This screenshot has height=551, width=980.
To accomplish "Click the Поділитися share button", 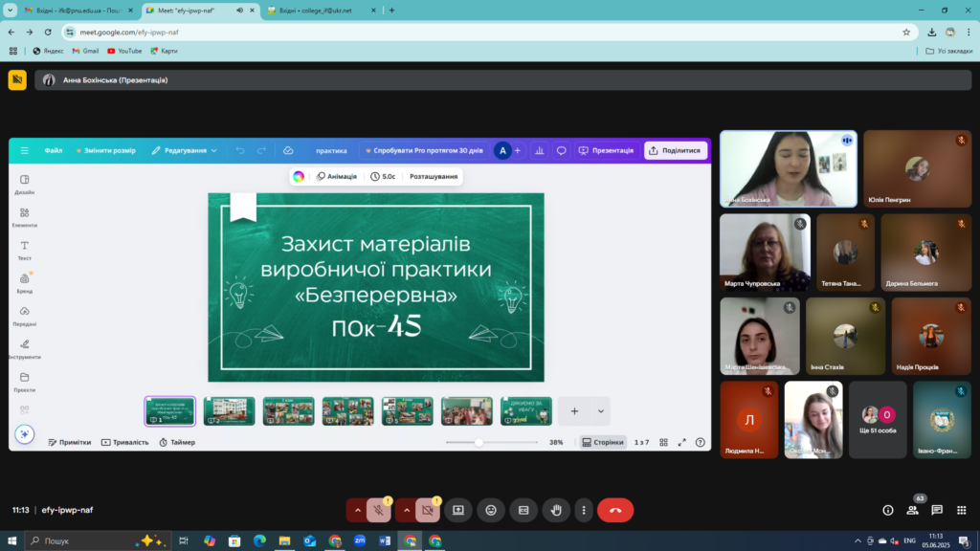I will [x=676, y=150].
